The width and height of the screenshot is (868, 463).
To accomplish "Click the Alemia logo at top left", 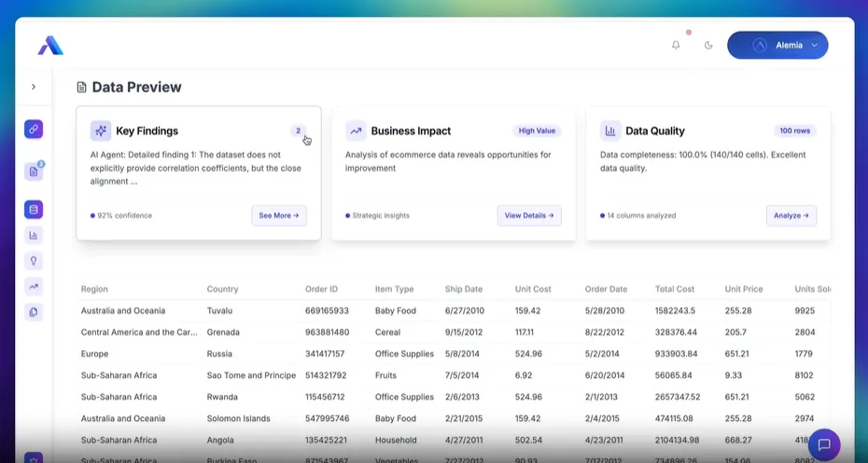I will 50,46.
